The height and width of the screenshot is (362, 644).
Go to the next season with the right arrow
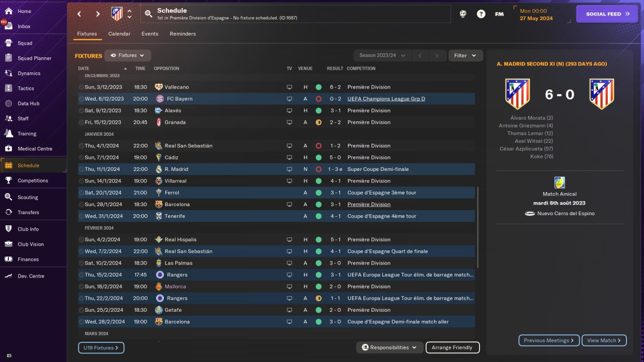437,55
